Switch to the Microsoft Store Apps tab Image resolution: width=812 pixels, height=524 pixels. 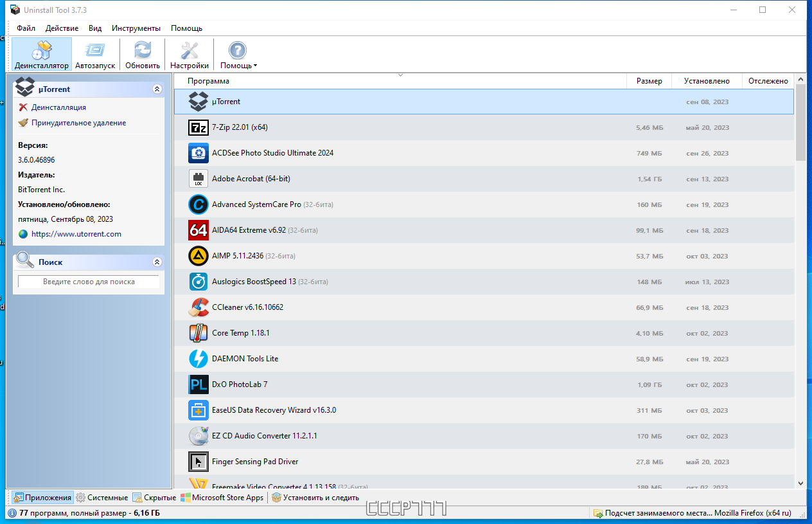pos(222,497)
